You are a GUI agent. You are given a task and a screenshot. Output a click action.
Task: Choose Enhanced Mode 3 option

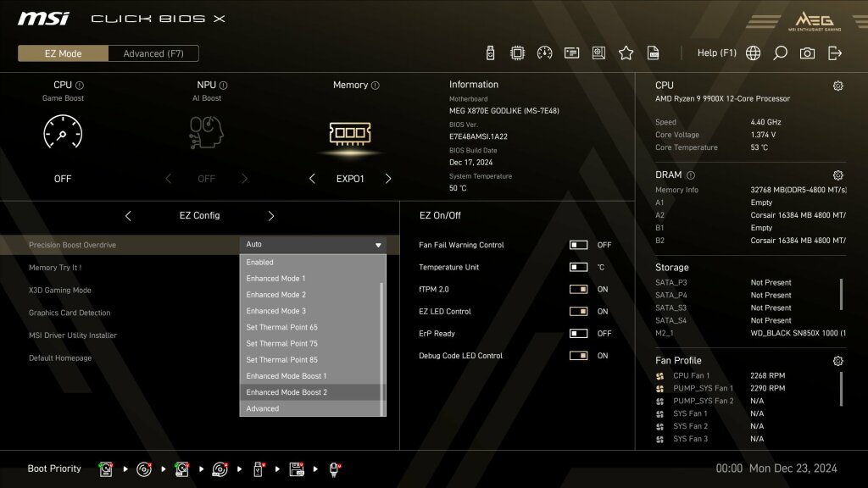click(x=310, y=311)
